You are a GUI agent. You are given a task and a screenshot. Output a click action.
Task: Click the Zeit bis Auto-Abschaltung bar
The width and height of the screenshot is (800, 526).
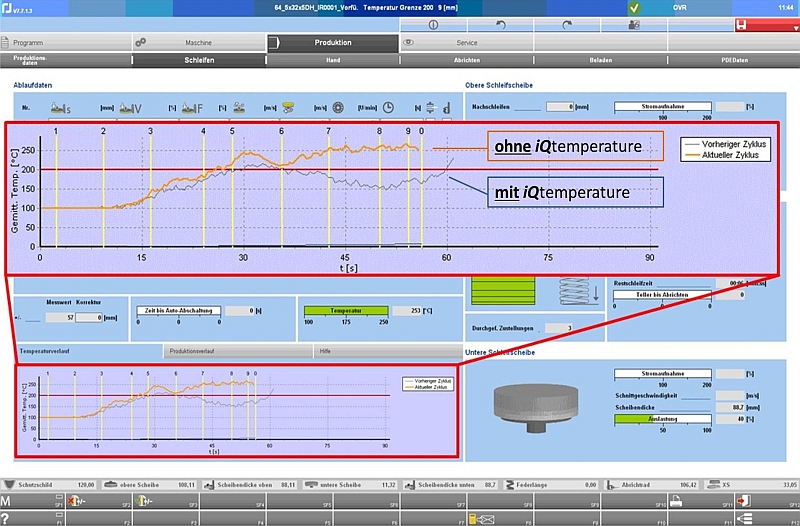tap(179, 311)
